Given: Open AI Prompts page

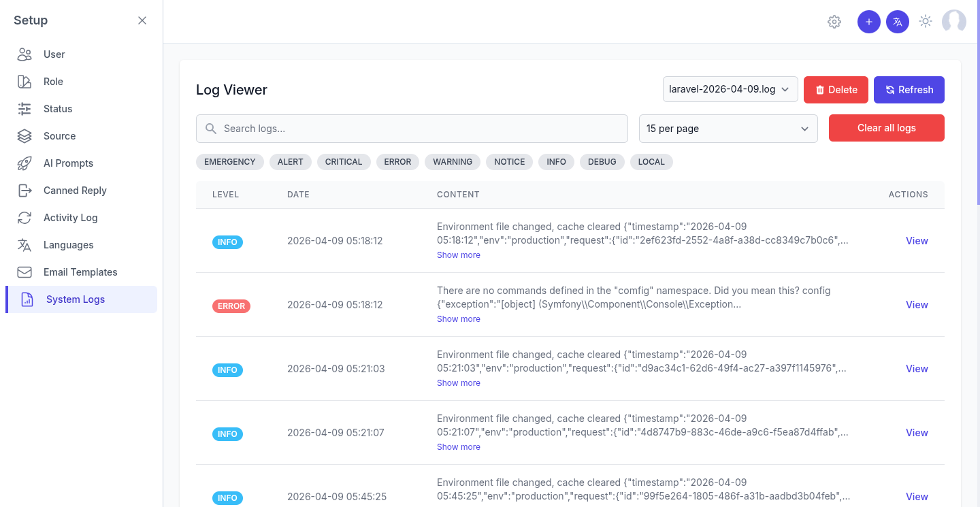Looking at the screenshot, I should tap(82, 163).
